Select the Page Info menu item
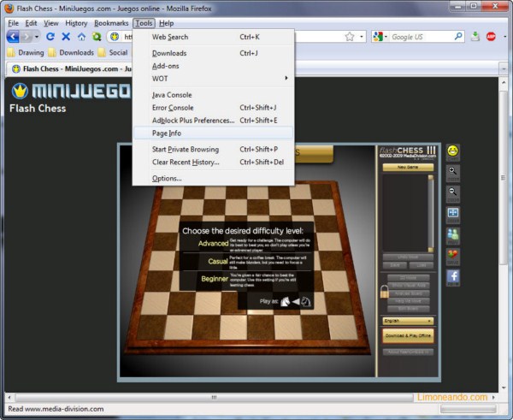 [x=213, y=133]
